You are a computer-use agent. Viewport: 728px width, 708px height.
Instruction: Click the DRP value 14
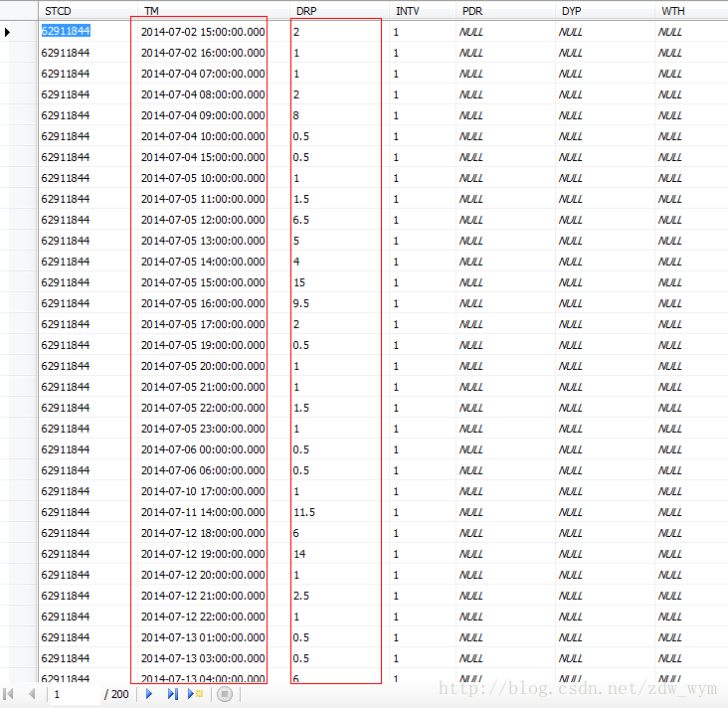pyautogui.click(x=299, y=554)
